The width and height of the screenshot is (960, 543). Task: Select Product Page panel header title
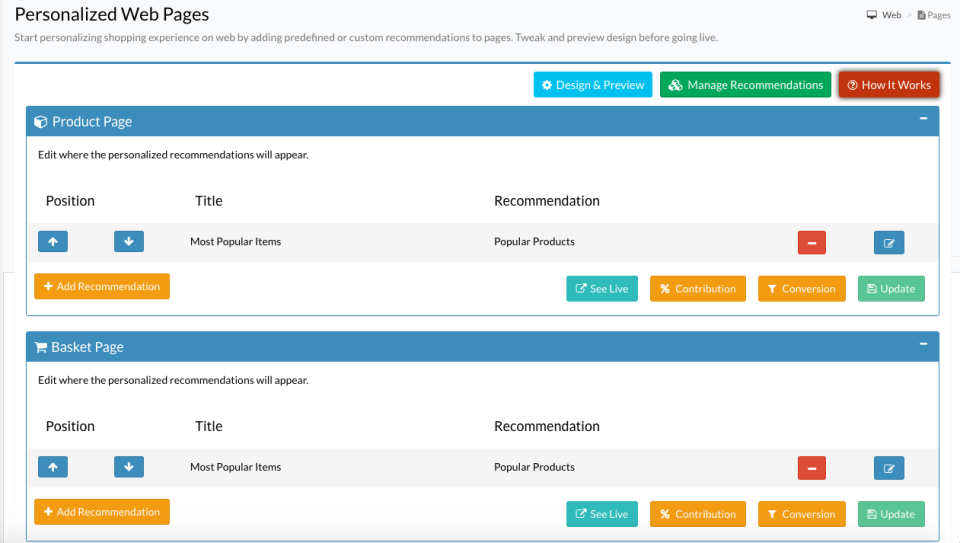(92, 122)
